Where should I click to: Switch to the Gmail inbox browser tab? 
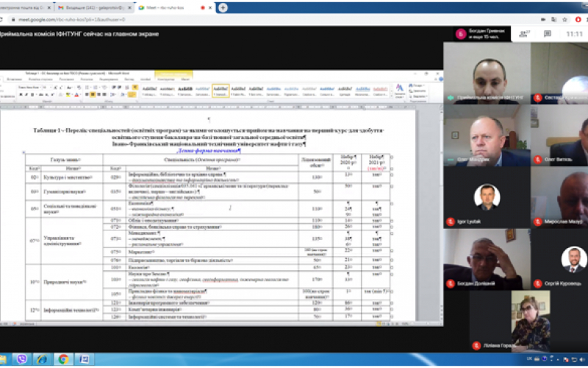coord(96,7)
